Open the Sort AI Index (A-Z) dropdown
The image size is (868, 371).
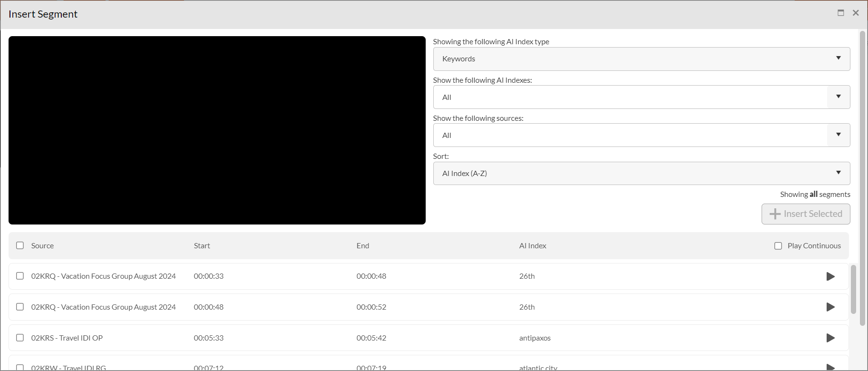pos(641,173)
